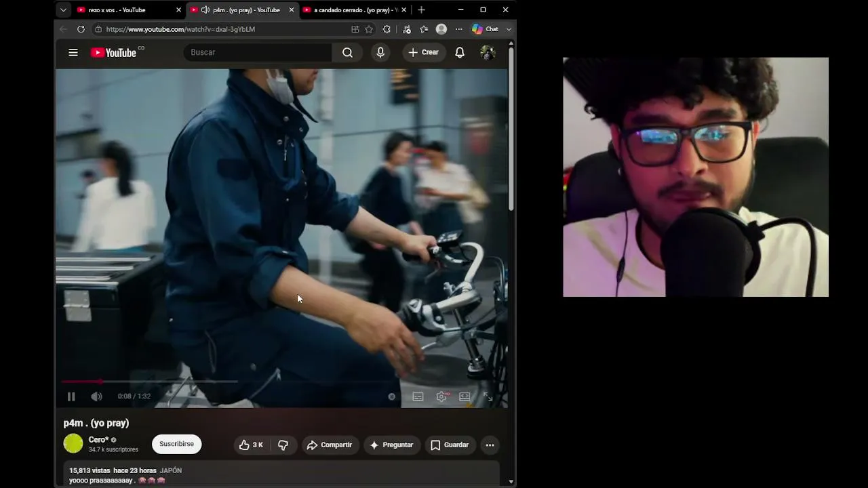This screenshot has height=488, width=868.
Task: Open browser extensions puzzle icon
Action: tap(387, 29)
